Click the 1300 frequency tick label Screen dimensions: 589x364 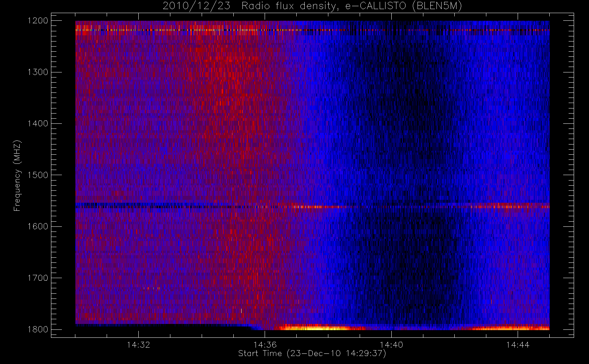(x=38, y=72)
